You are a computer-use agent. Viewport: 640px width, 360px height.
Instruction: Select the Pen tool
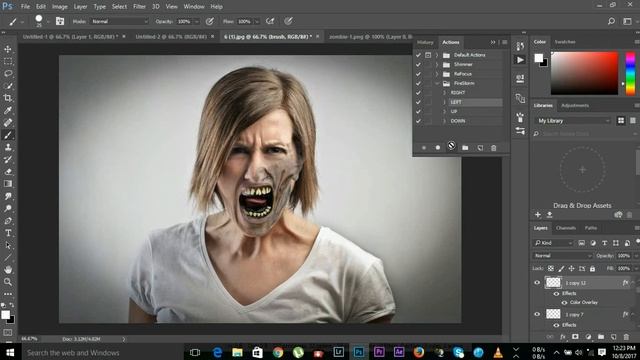[8, 221]
